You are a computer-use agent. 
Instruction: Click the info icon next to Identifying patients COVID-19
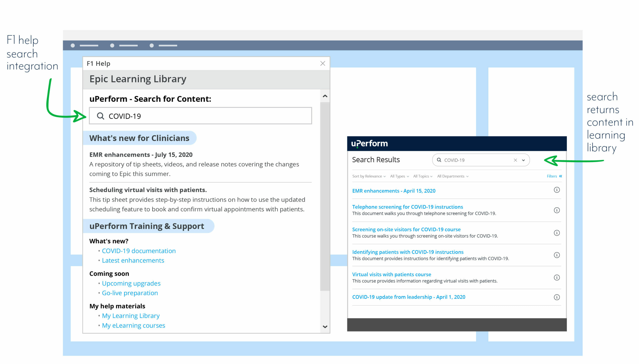coord(557,255)
